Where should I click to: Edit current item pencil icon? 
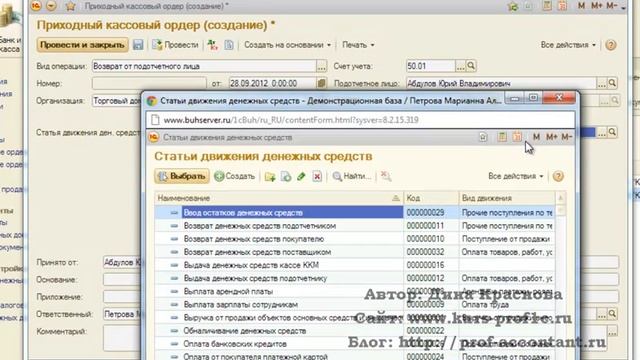click(301, 176)
